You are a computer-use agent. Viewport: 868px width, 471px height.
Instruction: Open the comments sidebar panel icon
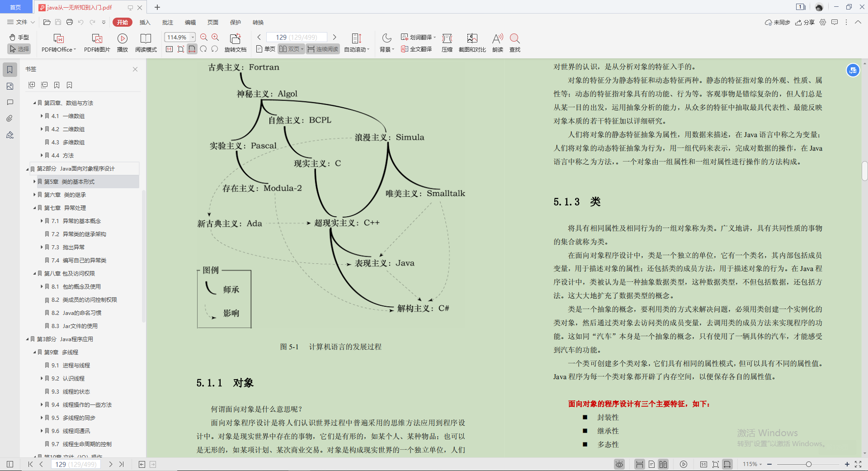10,102
